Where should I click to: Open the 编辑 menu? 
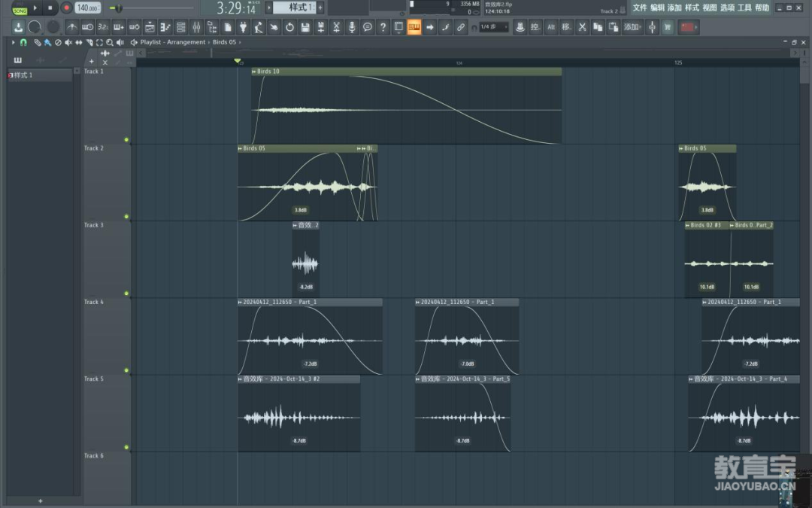[657, 8]
